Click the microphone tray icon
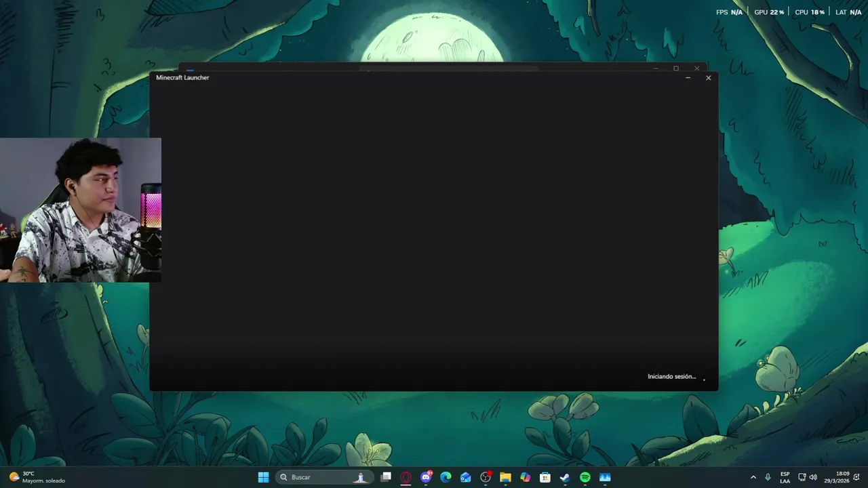Viewport: 868px width, 488px height. tap(768, 477)
